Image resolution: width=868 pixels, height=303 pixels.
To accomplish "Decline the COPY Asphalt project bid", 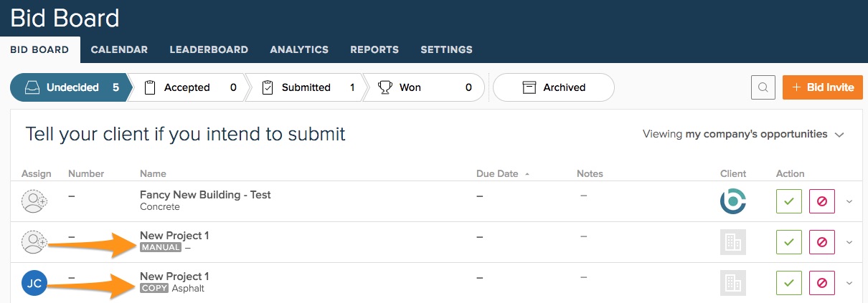I will [x=821, y=283].
